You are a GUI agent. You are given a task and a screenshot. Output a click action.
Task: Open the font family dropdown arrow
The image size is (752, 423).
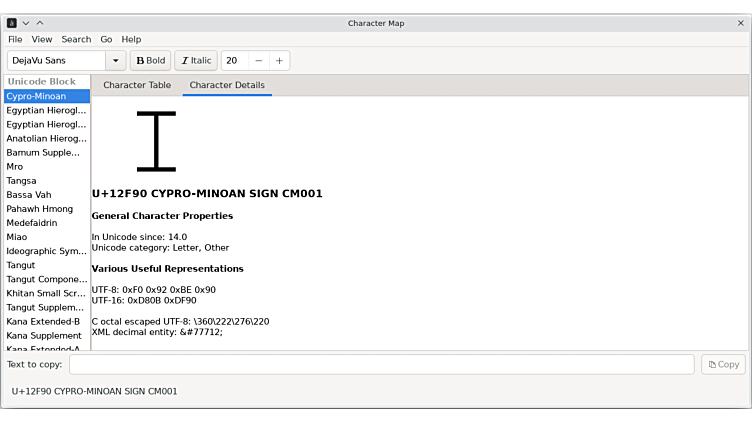click(116, 61)
